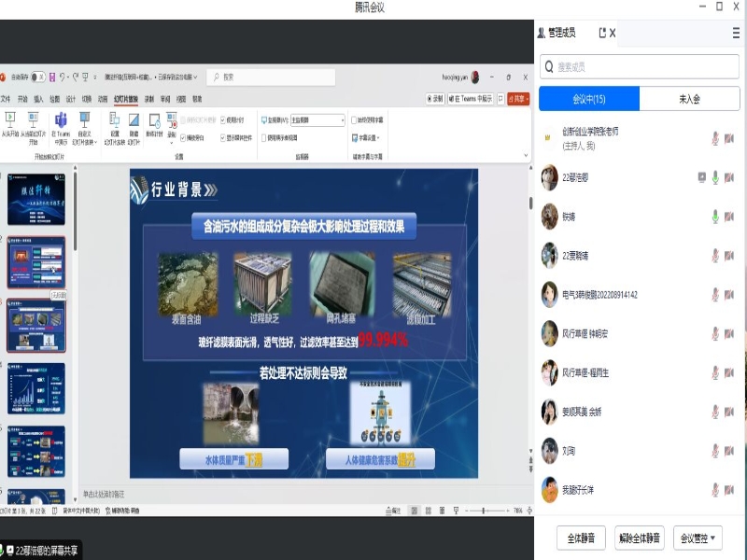Pop out the 管理成员 panel
The height and width of the screenshot is (560, 747).
[602, 33]
